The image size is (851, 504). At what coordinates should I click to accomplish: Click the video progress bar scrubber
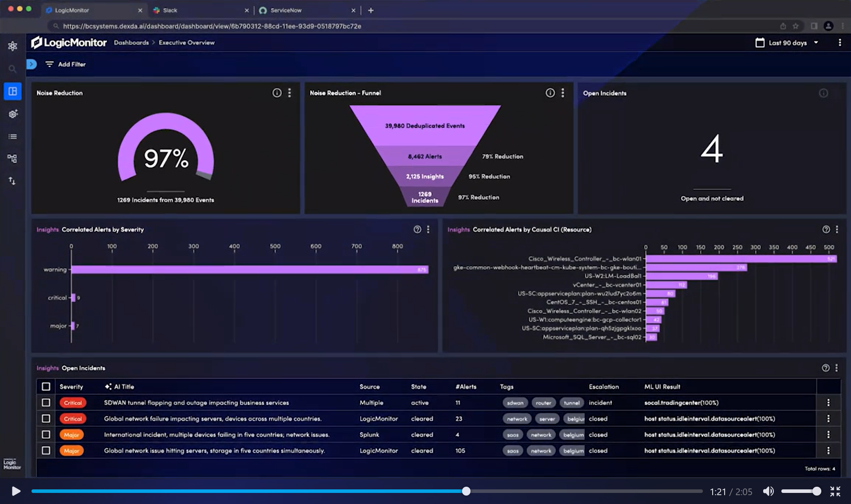(466, 491)
